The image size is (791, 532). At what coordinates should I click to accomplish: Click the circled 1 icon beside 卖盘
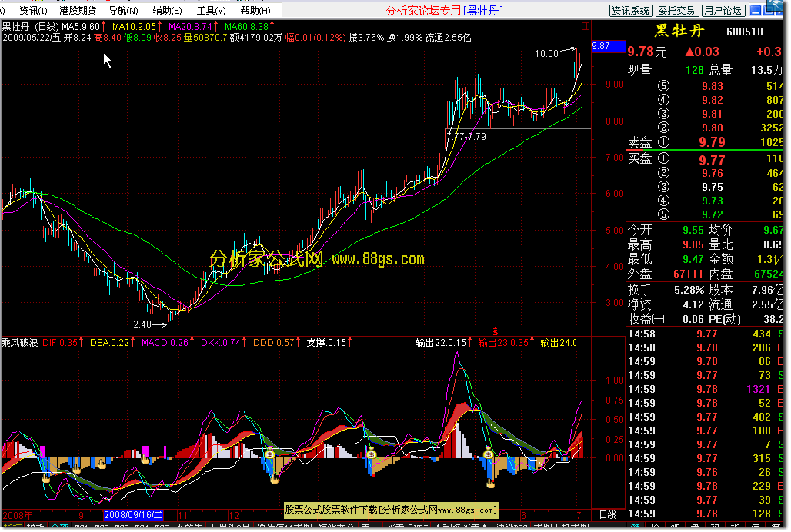click(663, 142)
